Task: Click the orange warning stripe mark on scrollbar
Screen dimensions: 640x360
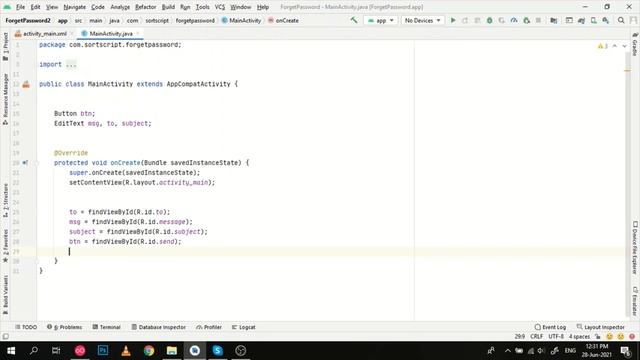Action: pyautogui.click(x=627, y=71)
